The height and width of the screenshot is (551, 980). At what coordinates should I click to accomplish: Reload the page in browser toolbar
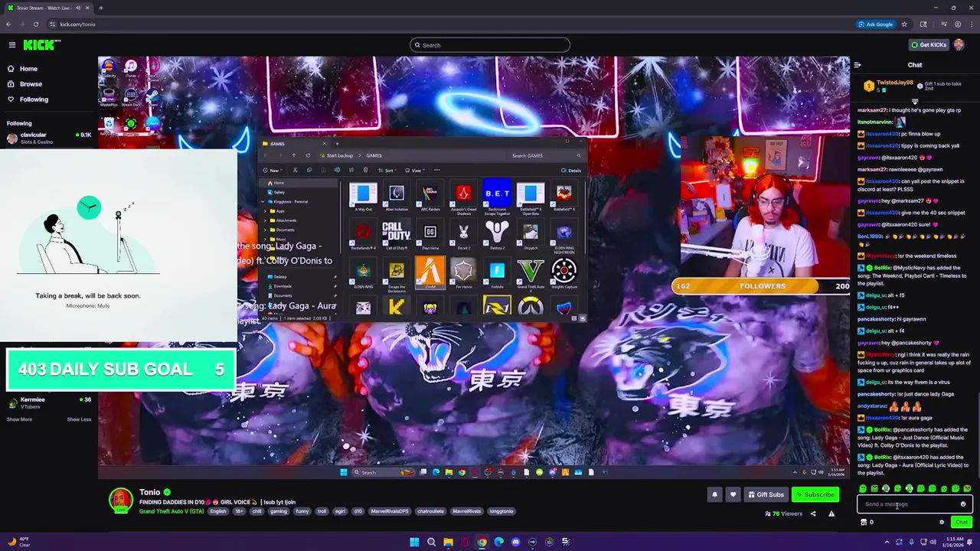(35, 24)
